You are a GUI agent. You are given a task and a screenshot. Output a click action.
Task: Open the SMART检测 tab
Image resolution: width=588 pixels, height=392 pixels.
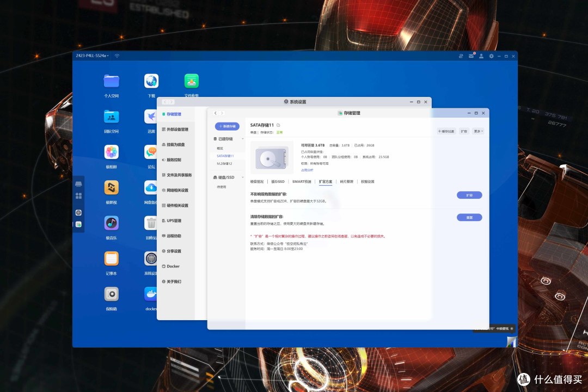coord(302,181)
